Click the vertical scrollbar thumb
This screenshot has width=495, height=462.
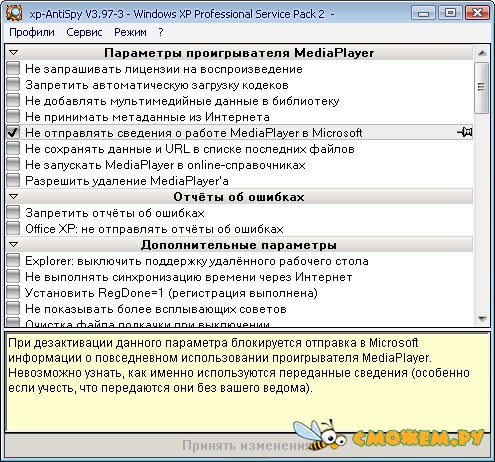click(x=482, y=87)
